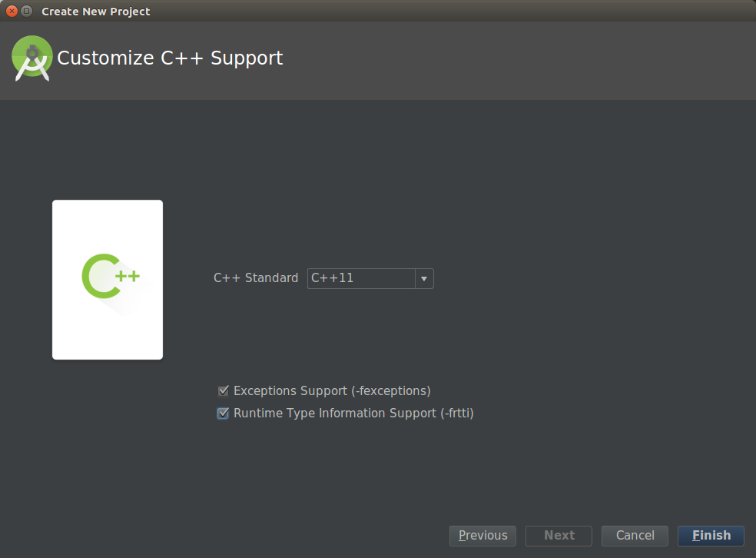Go back with the Previous button

[x=482, y=536]
